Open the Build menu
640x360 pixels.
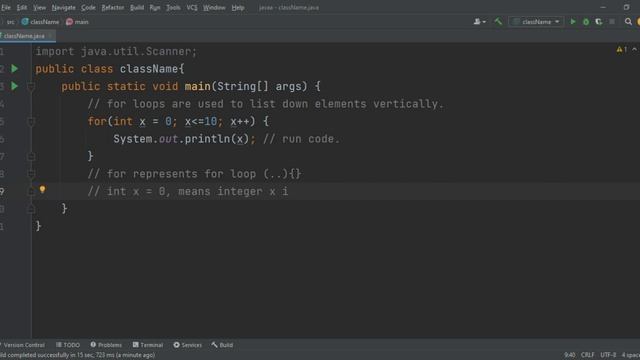pos(137,7)
